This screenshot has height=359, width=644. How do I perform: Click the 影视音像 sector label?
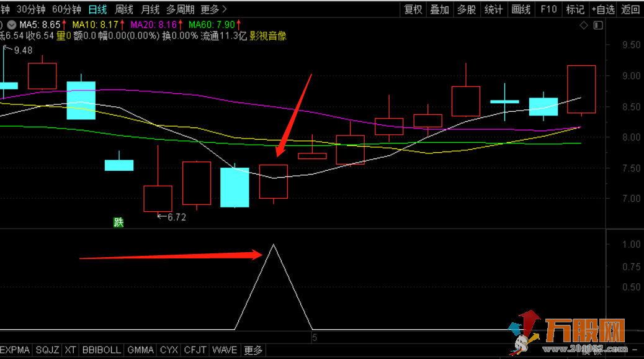(268, 36)
